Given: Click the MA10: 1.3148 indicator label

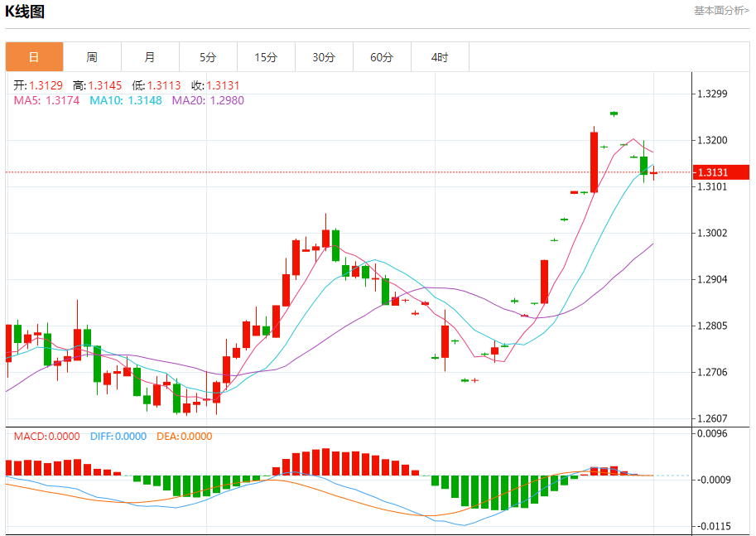Looking at the screenshot, I should point(125,100).
